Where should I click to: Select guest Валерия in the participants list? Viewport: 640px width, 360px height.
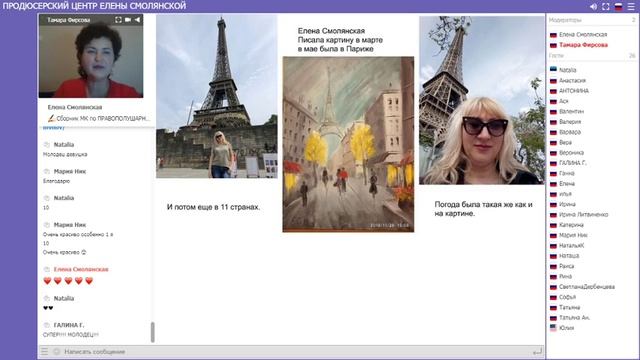570,122
